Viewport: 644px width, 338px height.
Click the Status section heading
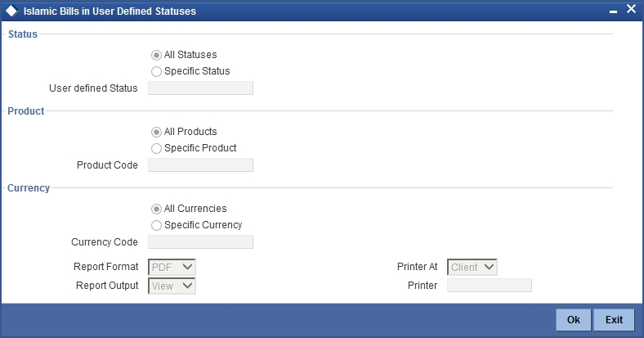click(23, 34)
